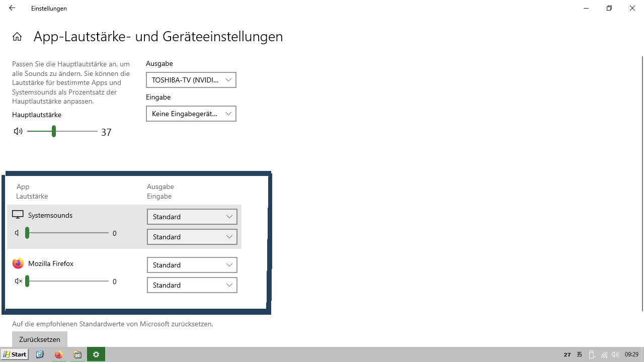This screenshot has height=362, width=644.
Task: Click the Hauptlautstärke value 37
Action: tap(106, 132)
